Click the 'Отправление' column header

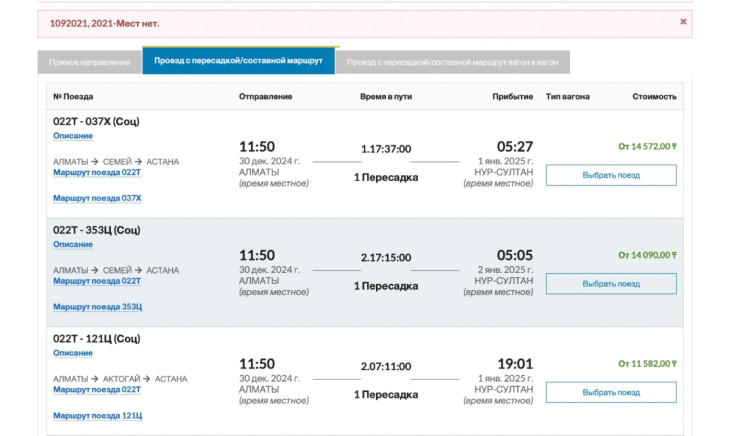click(x=265, y=97)
